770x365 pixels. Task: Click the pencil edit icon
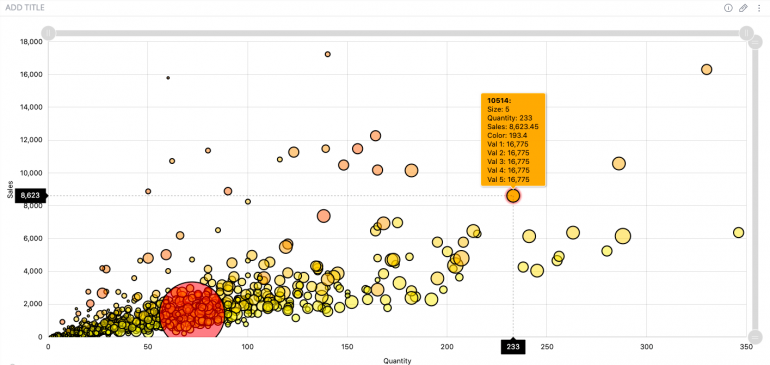click(743, 8)
